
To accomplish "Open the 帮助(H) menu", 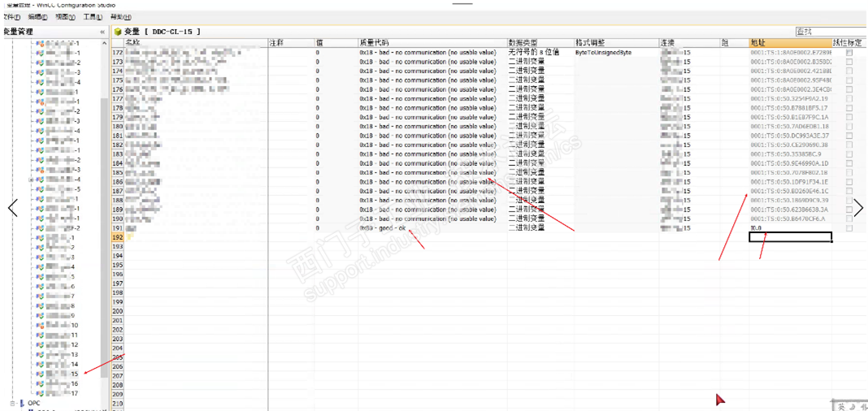I will (120, 17).
